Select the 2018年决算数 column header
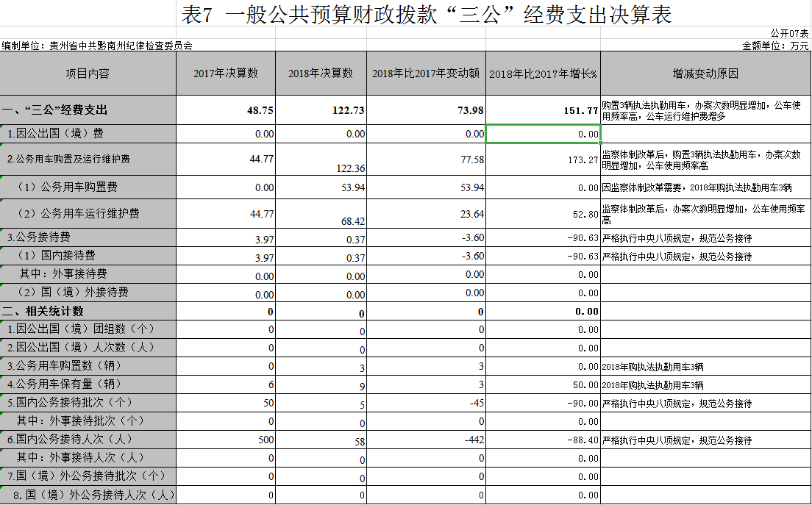This screenshot has height=505, width=812. (321, 74)
